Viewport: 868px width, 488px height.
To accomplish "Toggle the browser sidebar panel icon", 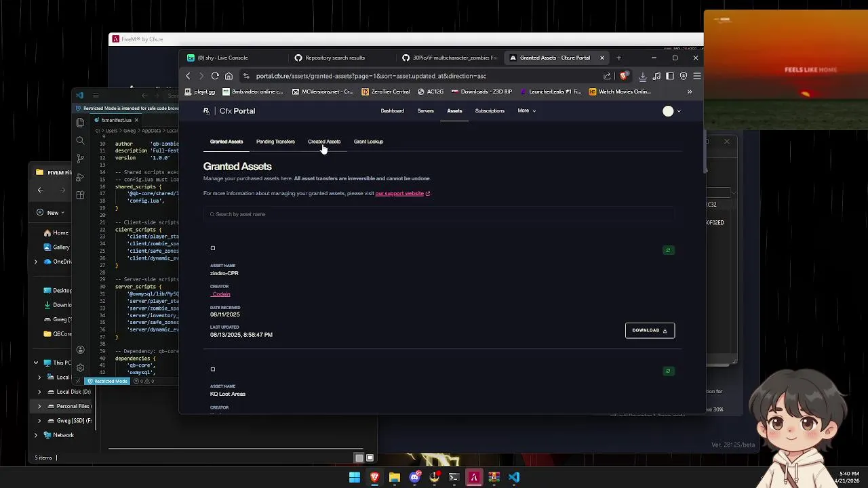I will click(x=670, y=76).
